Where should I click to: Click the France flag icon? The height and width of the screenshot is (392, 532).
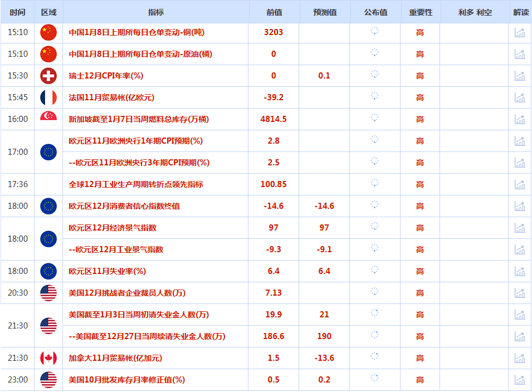(x=48, y=97)
